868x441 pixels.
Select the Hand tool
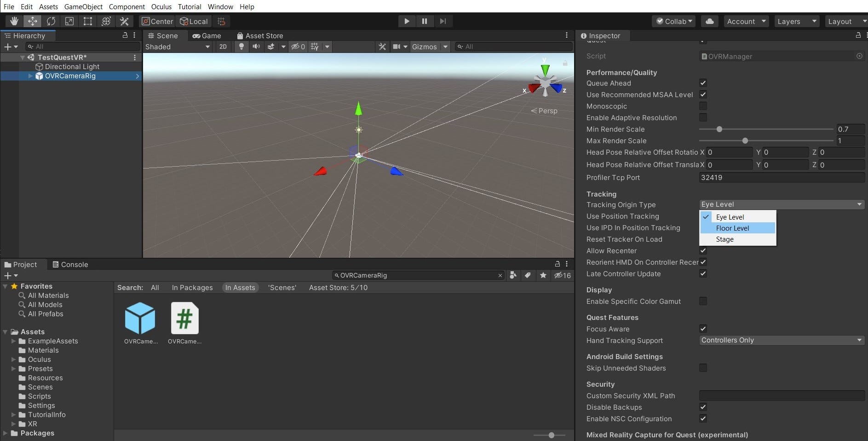[14, 21]
